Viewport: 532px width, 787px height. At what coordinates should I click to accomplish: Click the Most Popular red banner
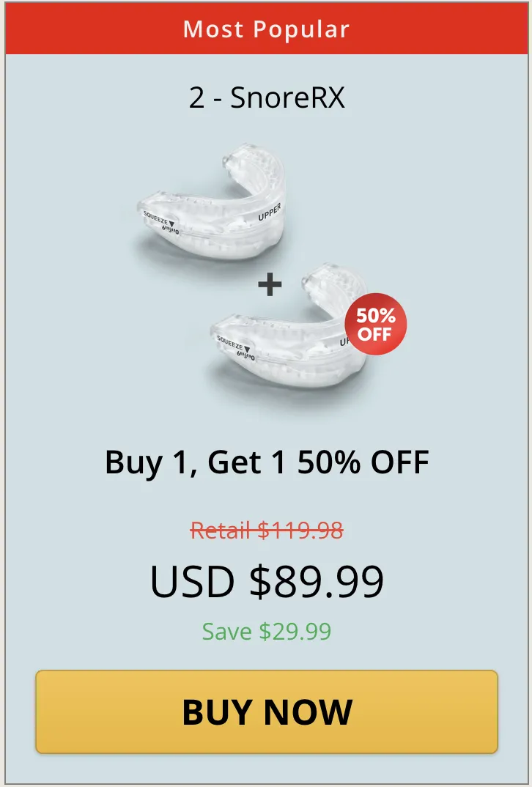(267, 29)
